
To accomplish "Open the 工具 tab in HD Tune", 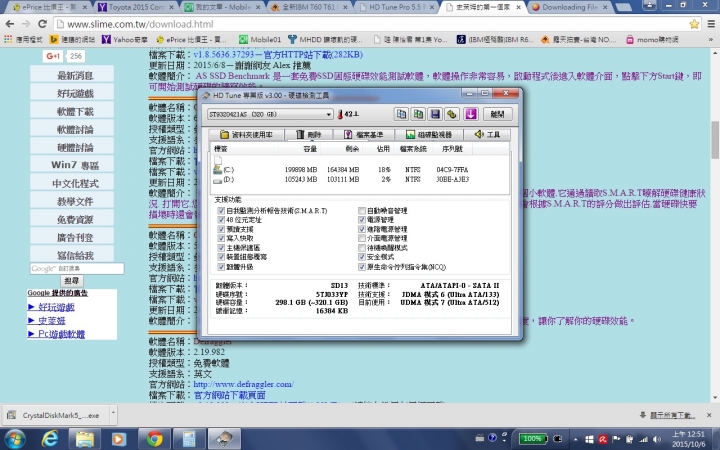I will pos(487,135).
